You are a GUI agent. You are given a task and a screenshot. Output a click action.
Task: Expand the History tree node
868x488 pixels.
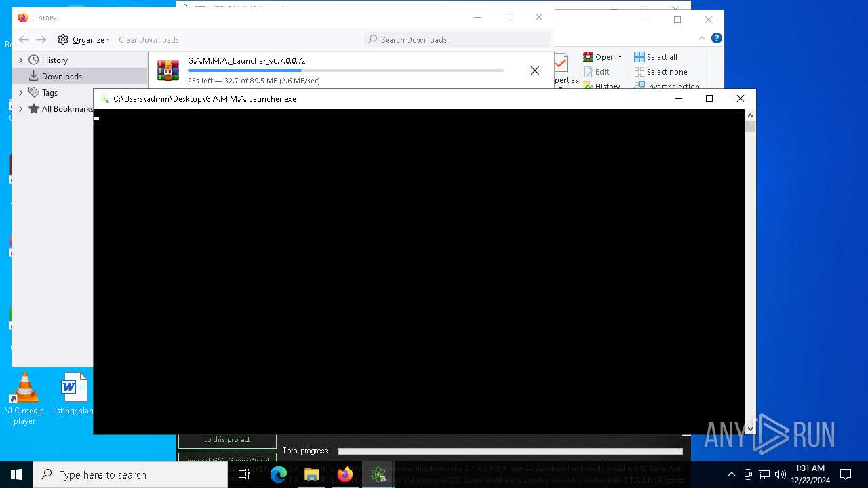tap(20, 60)
